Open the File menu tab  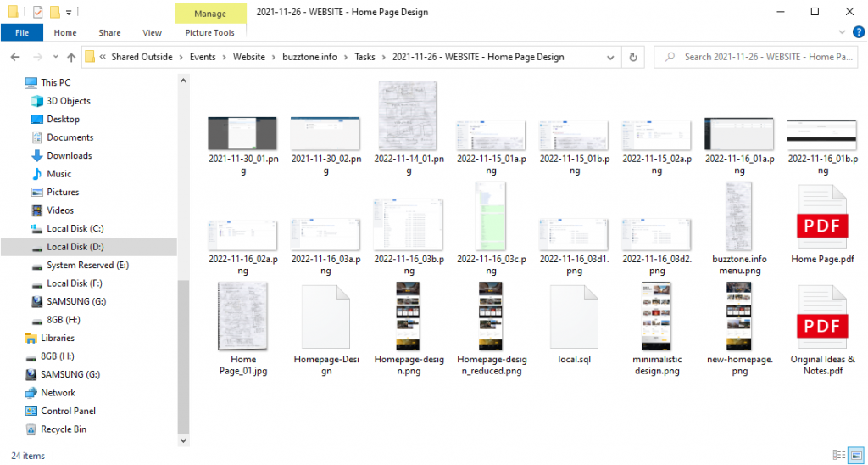(x=22, y=32)
